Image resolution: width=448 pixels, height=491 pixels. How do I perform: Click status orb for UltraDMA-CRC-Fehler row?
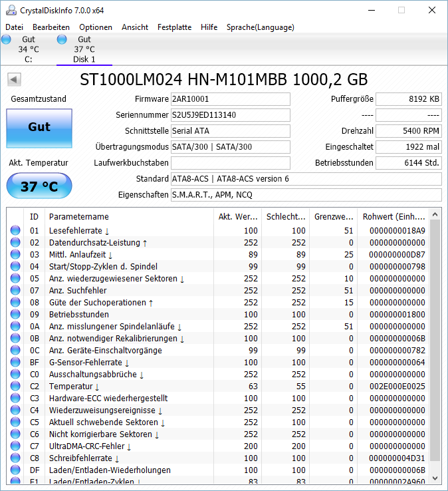15,446
